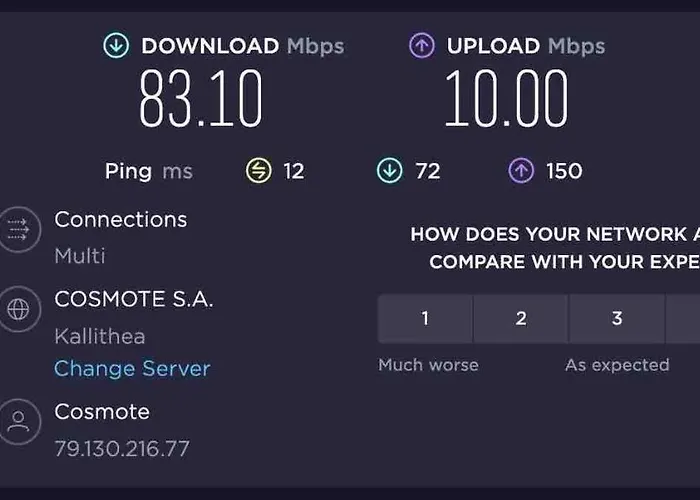This screenshot has width=700, height=500.
Task: Click the purple upload latency icon
Action: [x=520, y=171]
